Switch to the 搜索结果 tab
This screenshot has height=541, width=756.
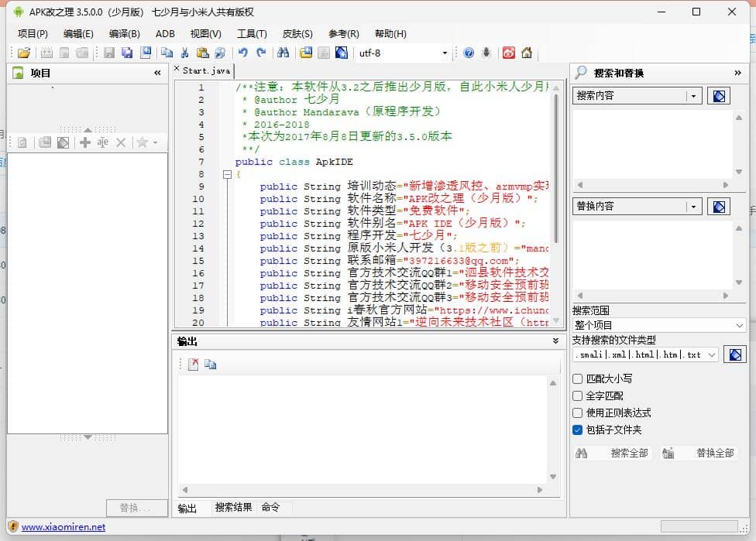pos(235,508)
